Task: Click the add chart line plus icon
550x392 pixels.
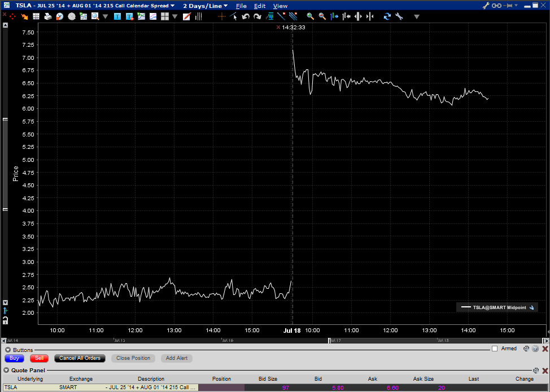Action: (x=141, y=16)
